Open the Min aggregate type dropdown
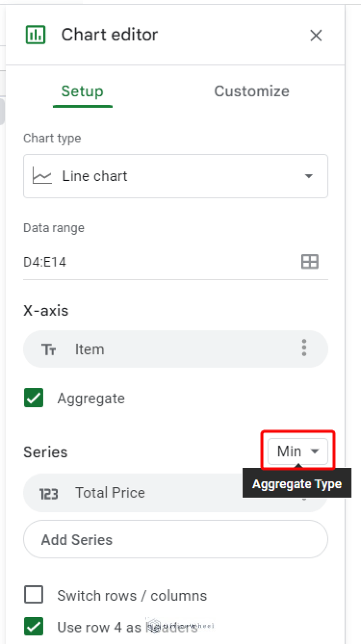The width and height of the screenshot is (361, 644). coord(298,452)
